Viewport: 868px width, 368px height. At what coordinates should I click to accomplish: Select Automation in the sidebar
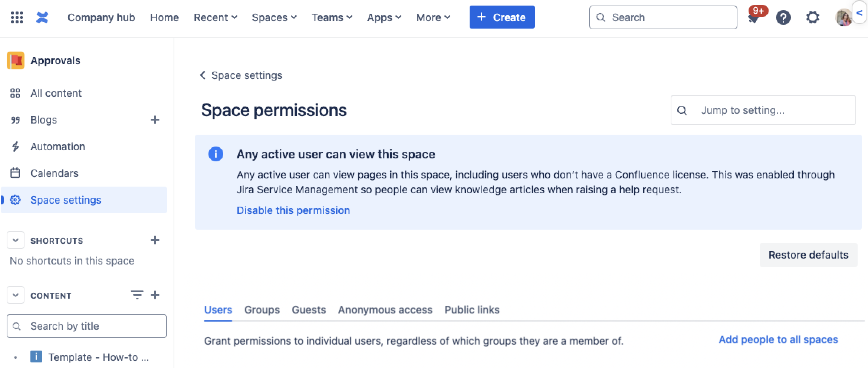point(57,147)
